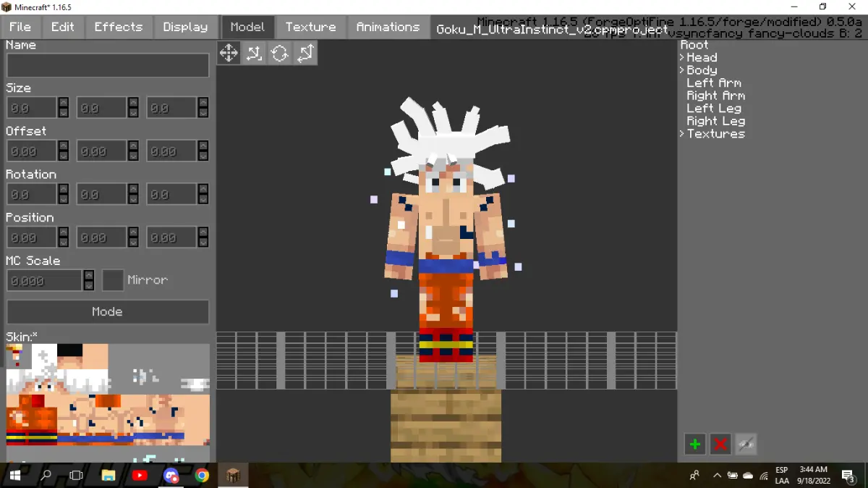
Task: Expand the Body tree node arrow
Action: 681,70
